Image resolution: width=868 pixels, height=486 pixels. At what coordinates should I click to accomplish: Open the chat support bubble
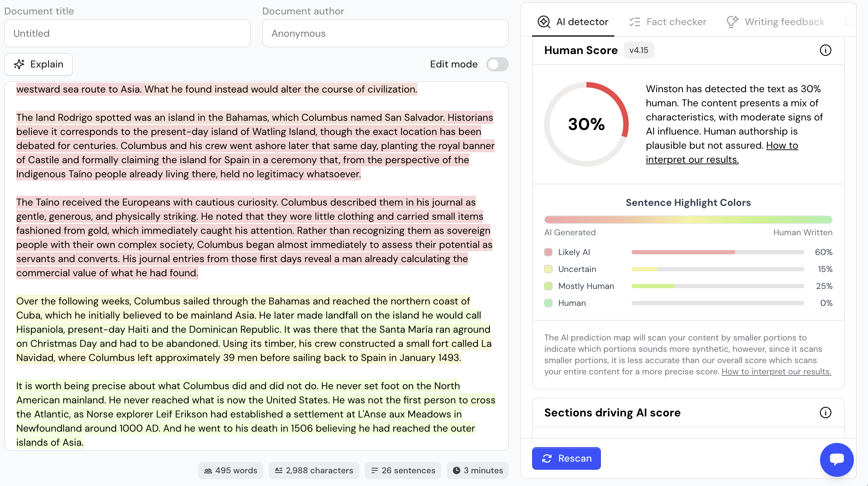837,460
